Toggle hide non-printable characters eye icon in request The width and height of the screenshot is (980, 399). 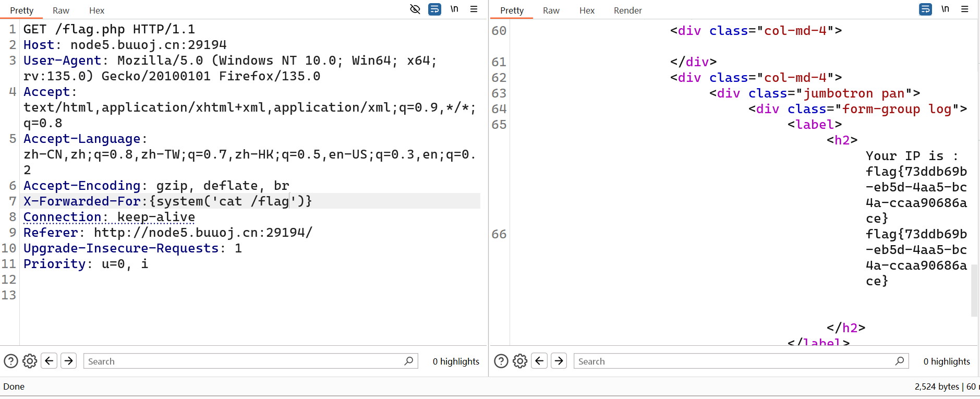coord(415,9)
